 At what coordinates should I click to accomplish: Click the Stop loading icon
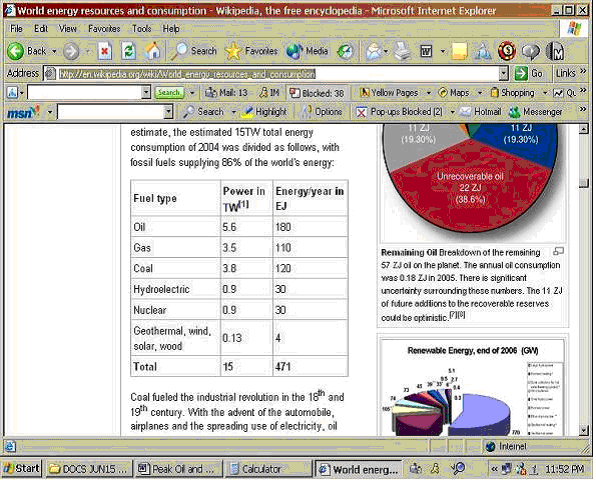click(105, 51)
